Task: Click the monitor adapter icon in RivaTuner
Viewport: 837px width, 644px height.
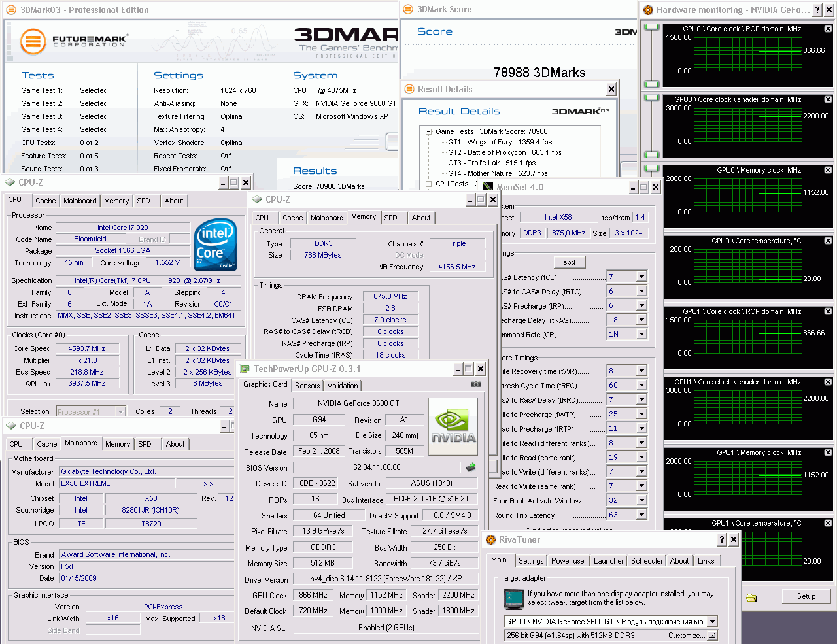Action: coord(514,599)
